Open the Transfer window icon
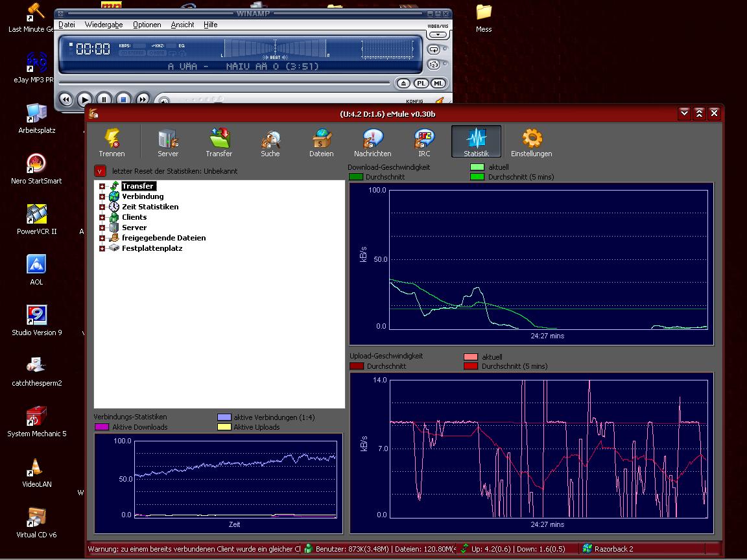 click(219, 142)
